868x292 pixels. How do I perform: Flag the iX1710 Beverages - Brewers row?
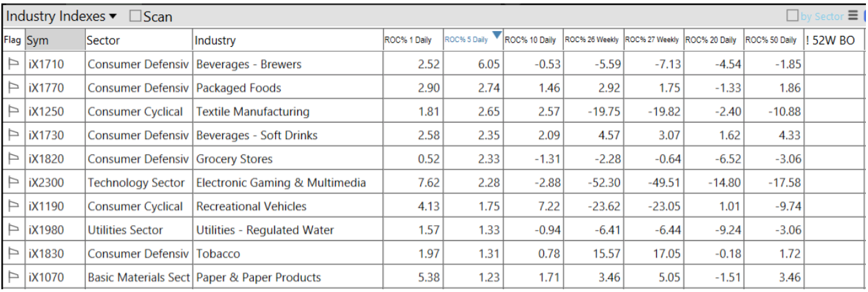click(x=12, y=65)
